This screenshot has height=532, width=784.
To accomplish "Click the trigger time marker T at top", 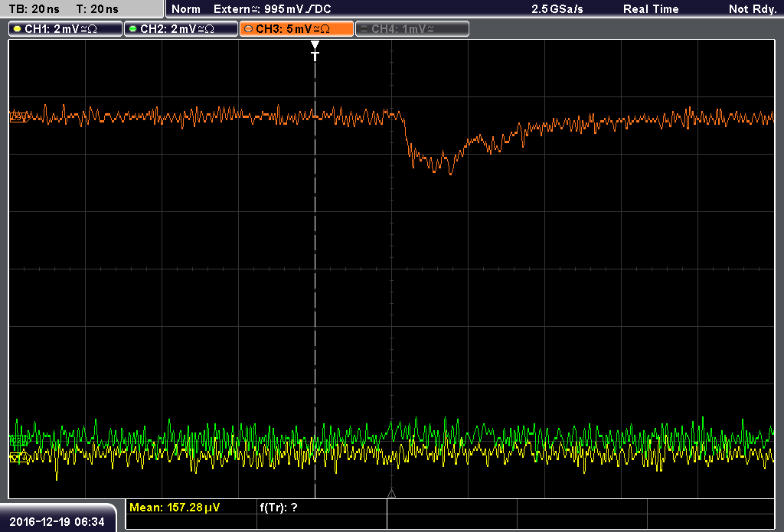I will 315,51.
